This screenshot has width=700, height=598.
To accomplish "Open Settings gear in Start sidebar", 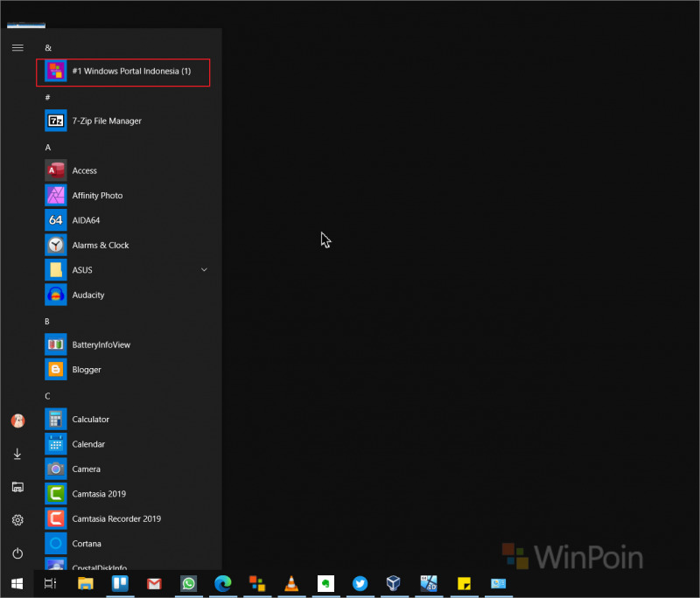I will [17, 520].
